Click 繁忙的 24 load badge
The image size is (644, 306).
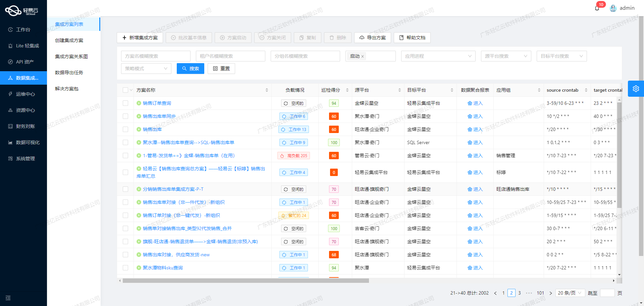point(293,216)
